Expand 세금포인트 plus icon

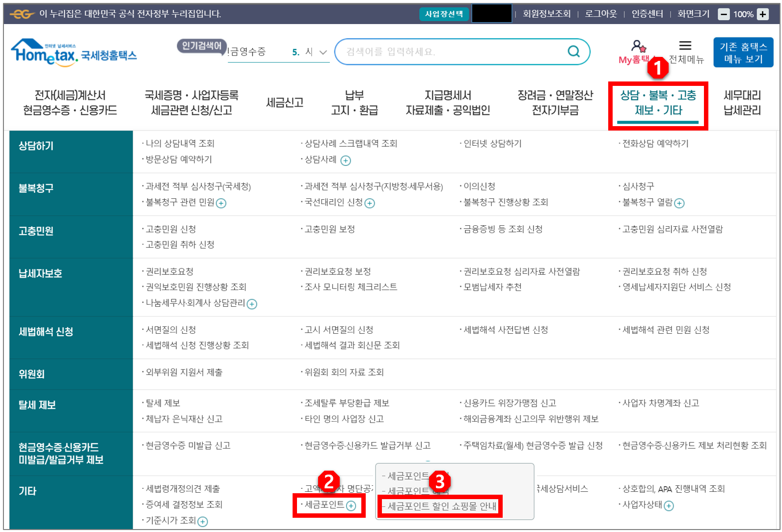[x=351, y=506]
